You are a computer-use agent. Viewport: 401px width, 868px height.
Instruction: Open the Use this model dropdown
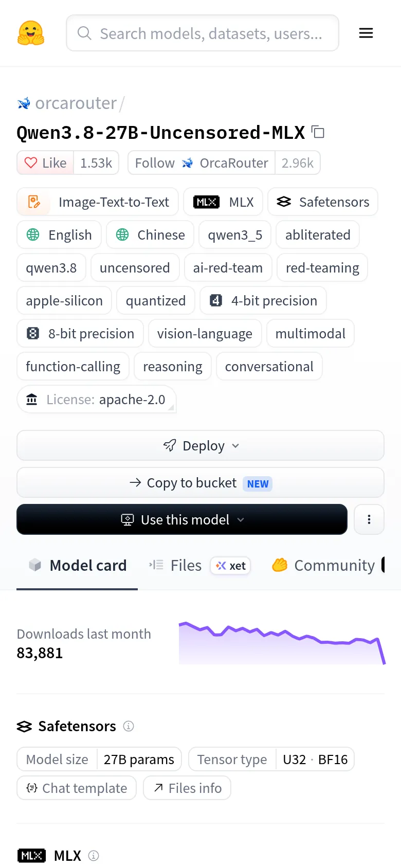[x=182, y=519]
